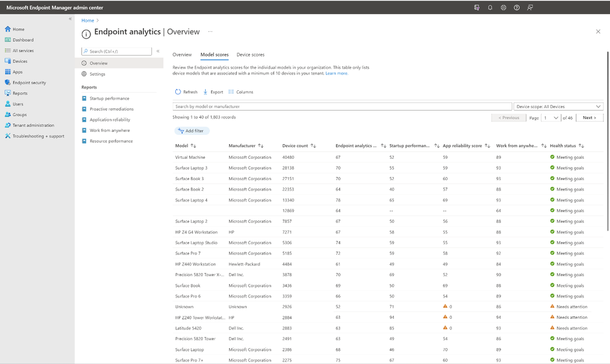The height and width of the screenshot is (364, 610).
Task: Click the Learn more link
Action: pyautogui.click(x=336, y=73)
